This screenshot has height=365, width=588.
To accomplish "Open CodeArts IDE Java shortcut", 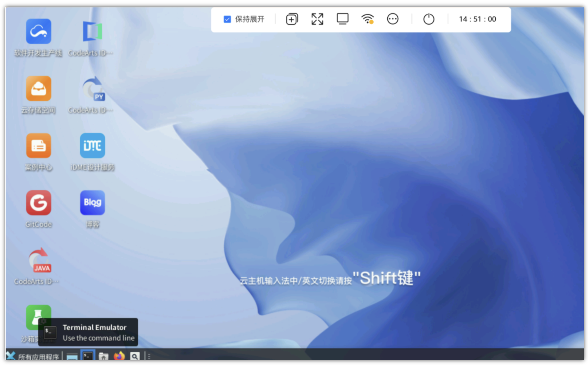I will pyautogui.click(x=39, y=260).
